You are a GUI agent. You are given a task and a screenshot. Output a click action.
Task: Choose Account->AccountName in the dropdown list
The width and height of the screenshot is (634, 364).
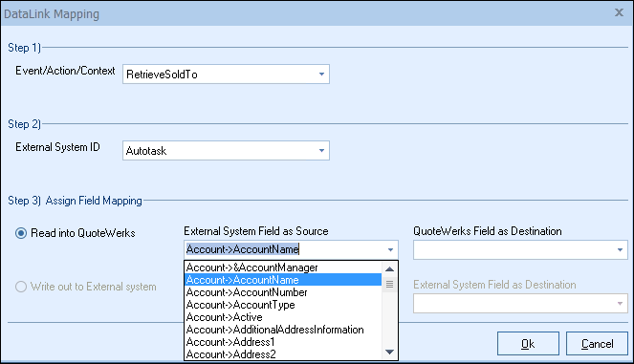tap(283, 280)
